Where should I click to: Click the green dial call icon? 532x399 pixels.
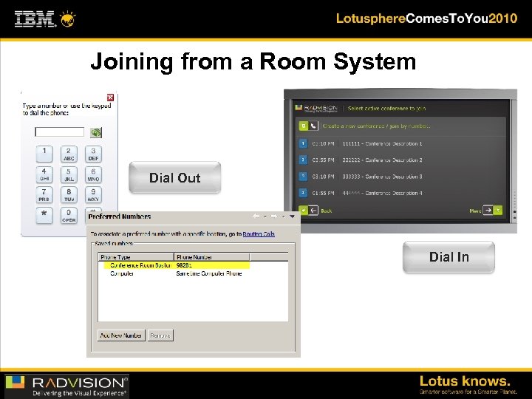pos(96,132)
